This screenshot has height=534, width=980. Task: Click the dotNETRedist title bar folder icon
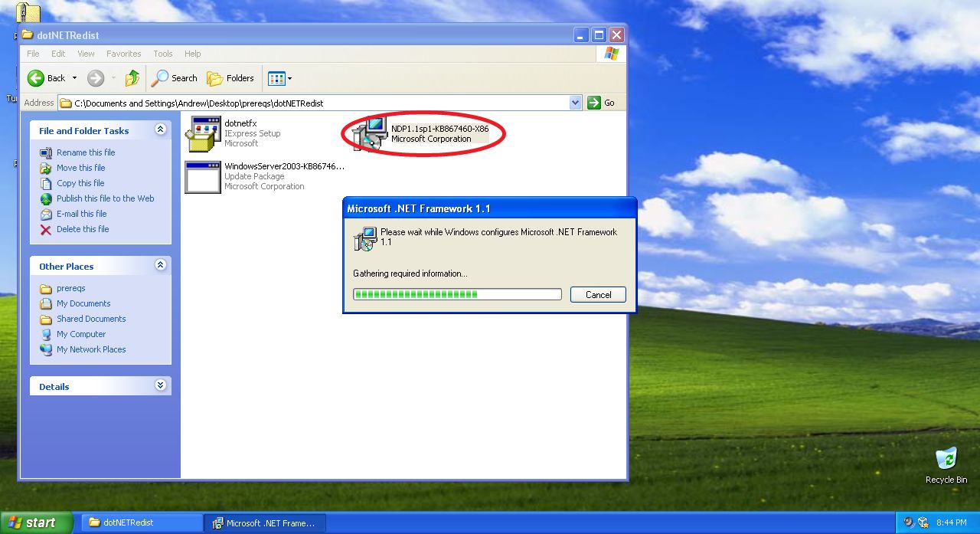click(28, 34)
